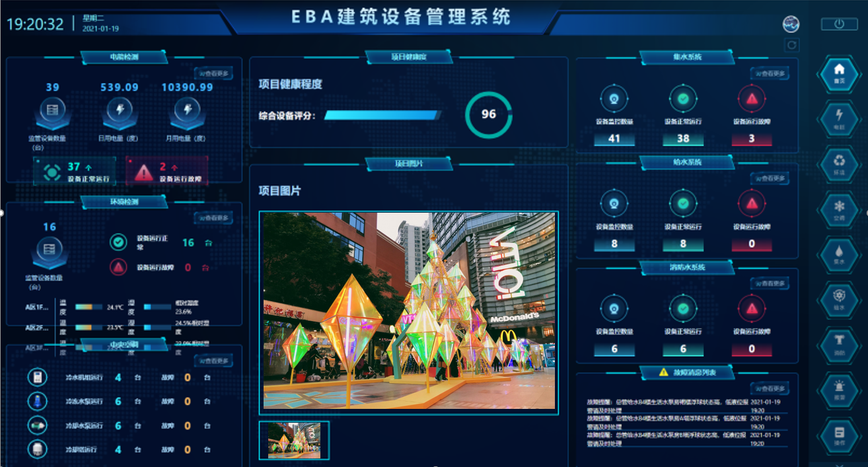This screenshot has width=868, height=467.
Task: Click 查看更多 in 中央空调 panel
Action: pyautogui.click(x=213, y=361)
